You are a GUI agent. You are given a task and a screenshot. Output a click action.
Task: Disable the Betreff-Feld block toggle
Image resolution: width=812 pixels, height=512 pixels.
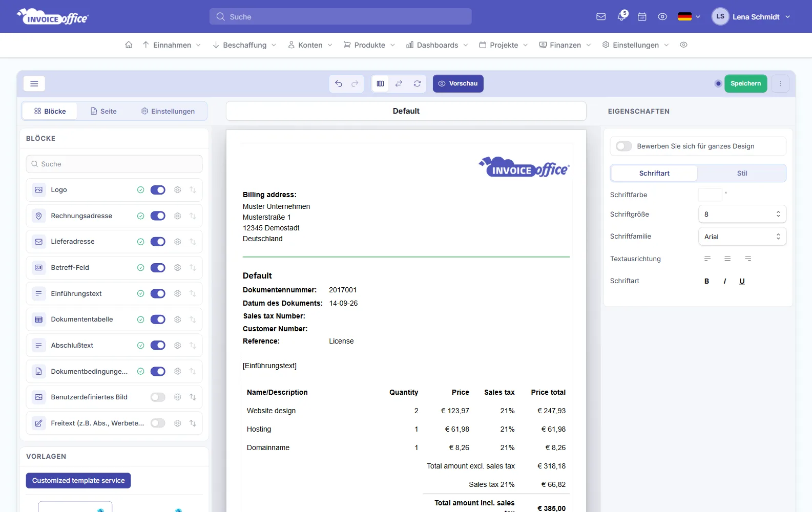point(158,268)
